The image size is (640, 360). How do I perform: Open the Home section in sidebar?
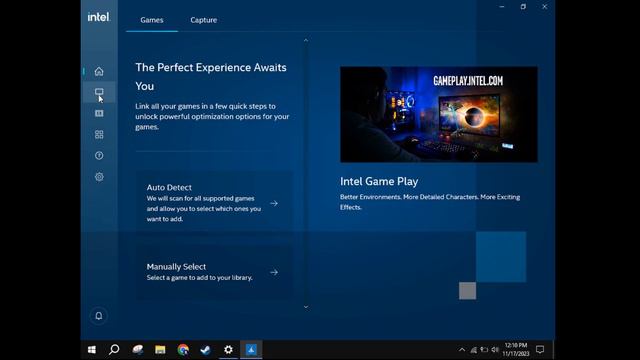coord(99,71)
